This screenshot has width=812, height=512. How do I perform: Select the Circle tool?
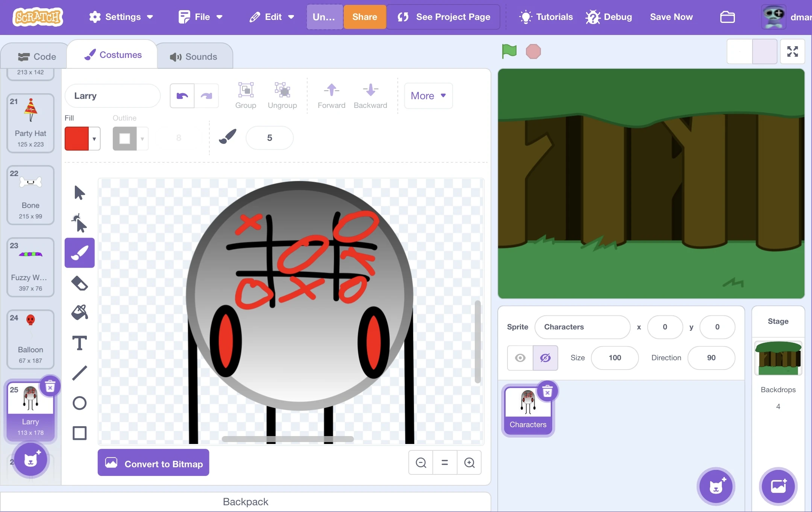coord(79,403)
